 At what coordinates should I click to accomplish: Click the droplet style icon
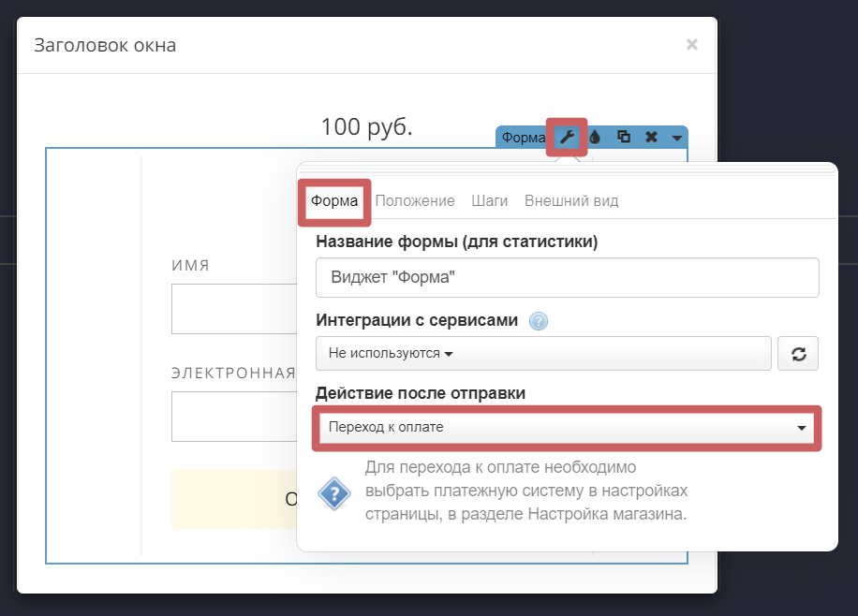pyautogui.click(x=595, y=138)
